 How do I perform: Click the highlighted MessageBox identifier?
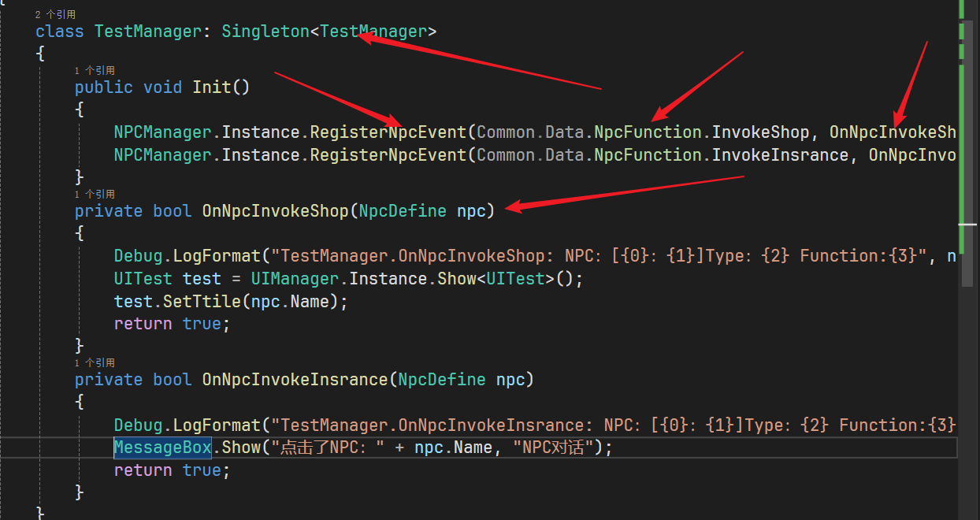162,448
